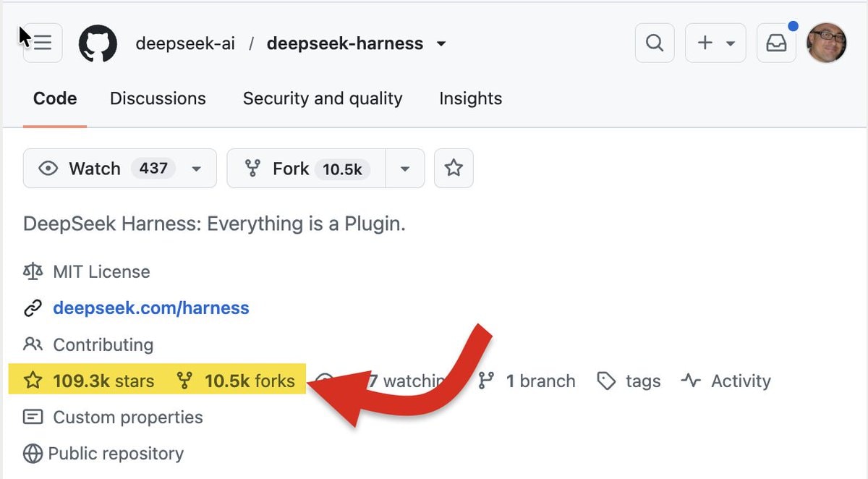Click the 10.5k fork counter badge
This screenshot has height=479, width=868.
[x=343, y=169]
